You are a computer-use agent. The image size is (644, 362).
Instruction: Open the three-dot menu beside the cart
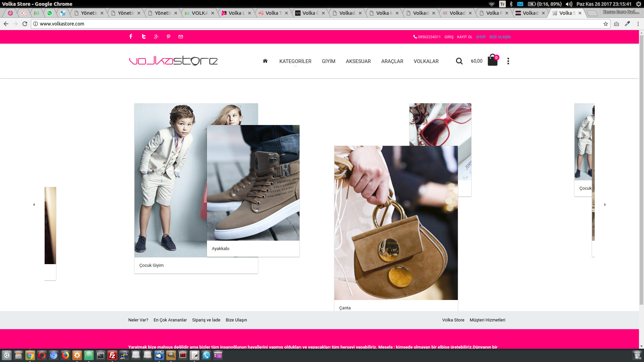[508, 61]
